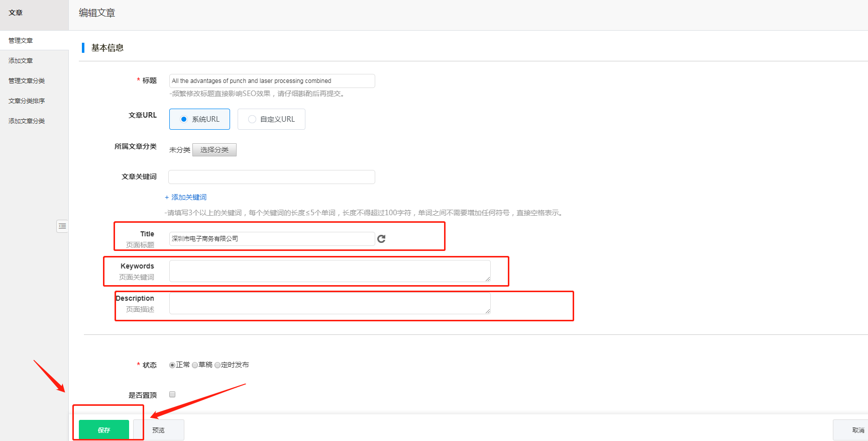The width and height of the screenshot is (868, 441).
Task: Click the 添加关键词 link
Action: [186, 197]
